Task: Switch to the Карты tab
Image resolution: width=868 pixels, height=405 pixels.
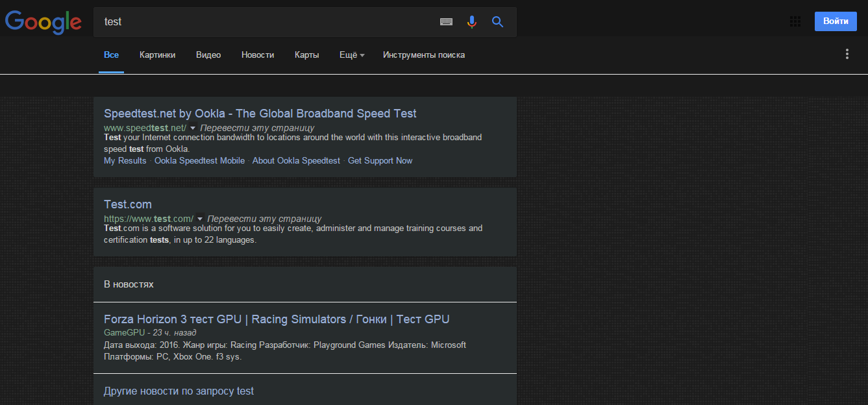Action: coord(306,55)
